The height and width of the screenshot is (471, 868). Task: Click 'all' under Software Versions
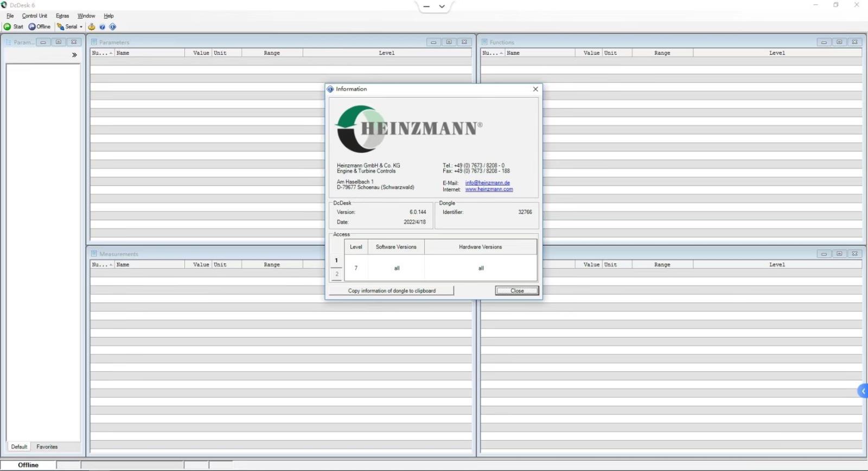[x=397, y=268]
